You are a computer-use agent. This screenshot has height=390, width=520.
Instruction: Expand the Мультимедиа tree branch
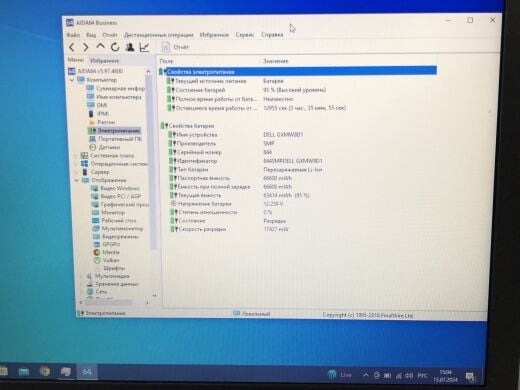[x=82, y=276]
